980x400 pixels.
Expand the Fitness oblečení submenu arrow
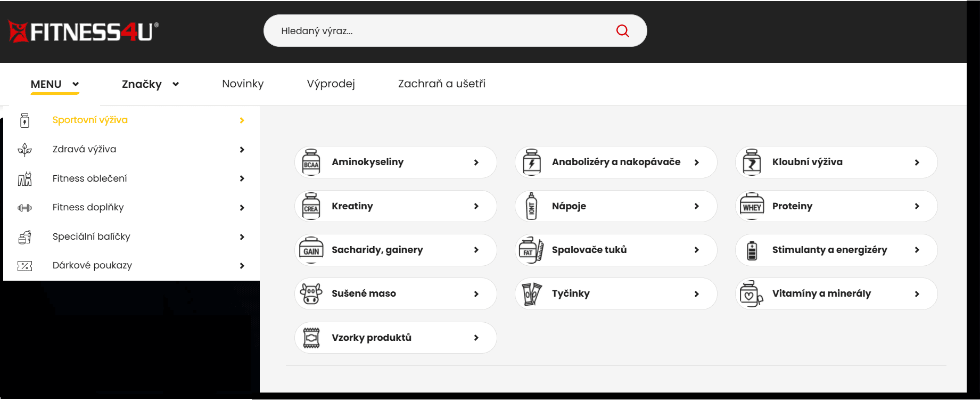(242, 178)
